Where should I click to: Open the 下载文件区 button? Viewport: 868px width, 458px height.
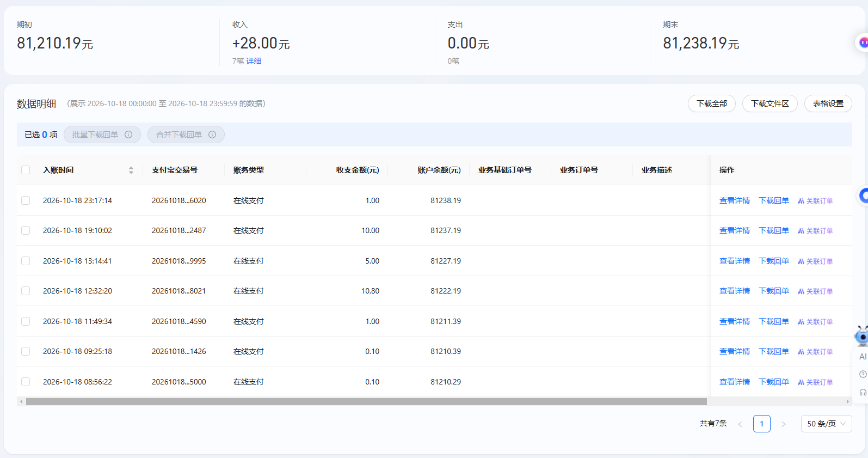770,103
